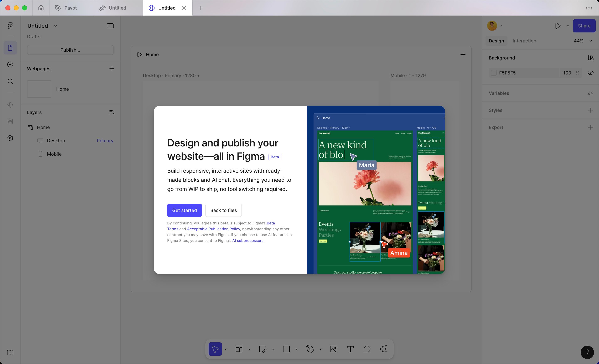Open the Search sidebar icon

tap(10, 81)
